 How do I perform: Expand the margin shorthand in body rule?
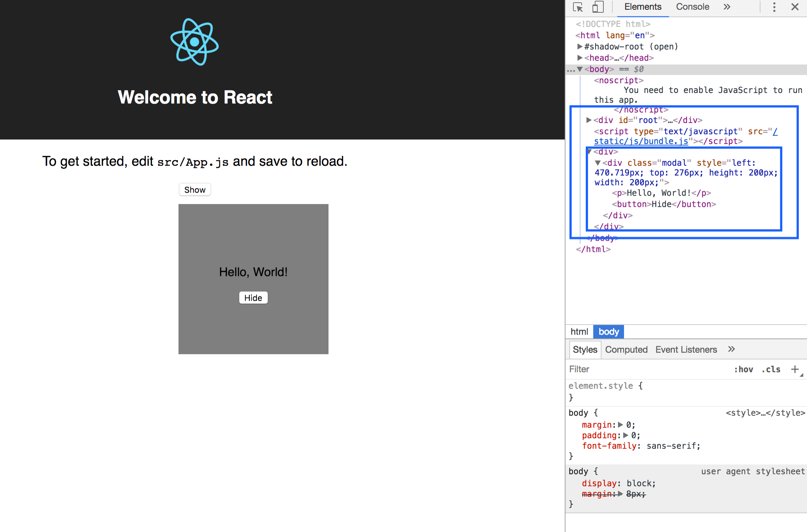pyautogui.click(x=620, y=425)
